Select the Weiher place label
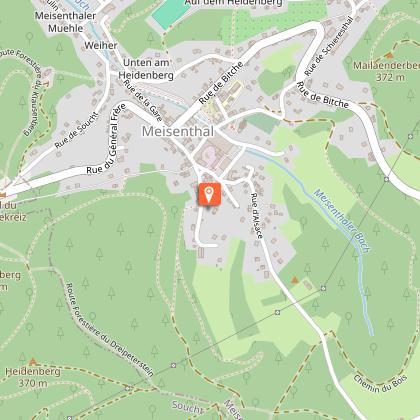This screenshot has width=420, height=420. click(101, 46)
